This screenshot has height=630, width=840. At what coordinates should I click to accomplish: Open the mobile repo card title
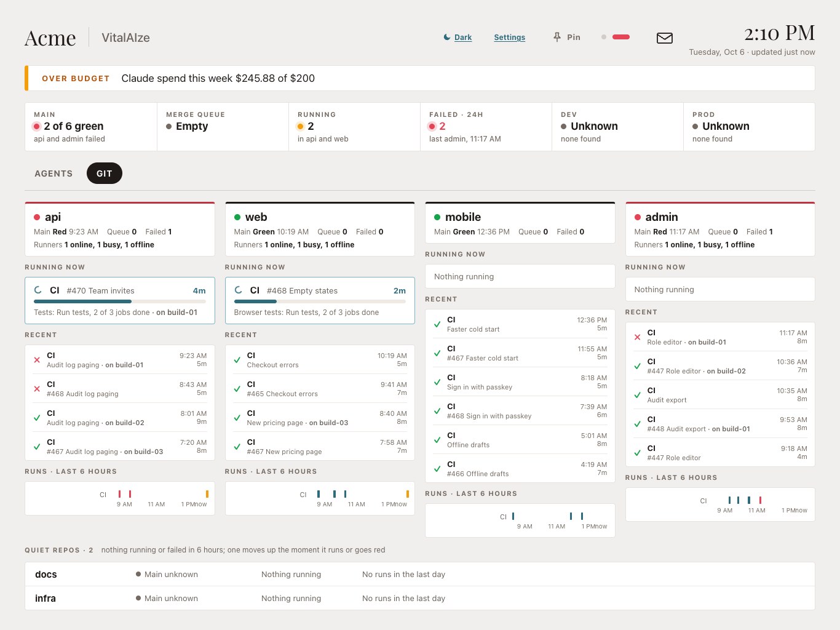tap(463, 217)
